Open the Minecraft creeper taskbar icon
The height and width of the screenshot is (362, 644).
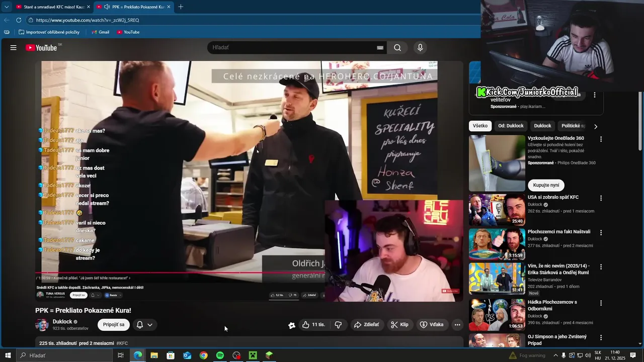point(253,355)
